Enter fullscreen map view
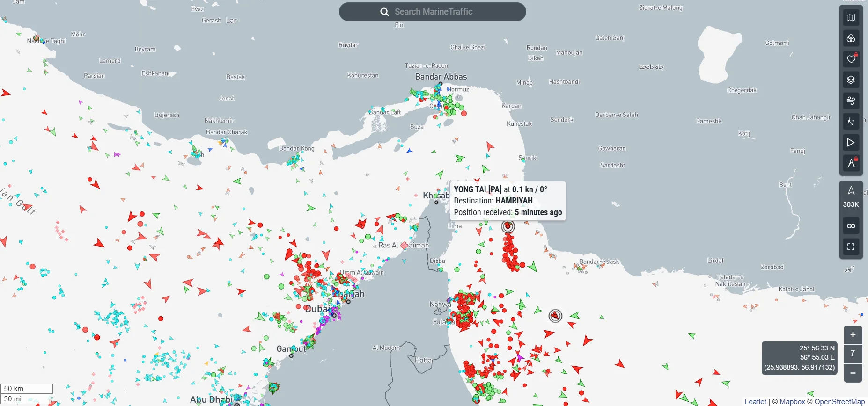Image resolution: width=868 pixels, height=406 pixels. coord(851,246)
